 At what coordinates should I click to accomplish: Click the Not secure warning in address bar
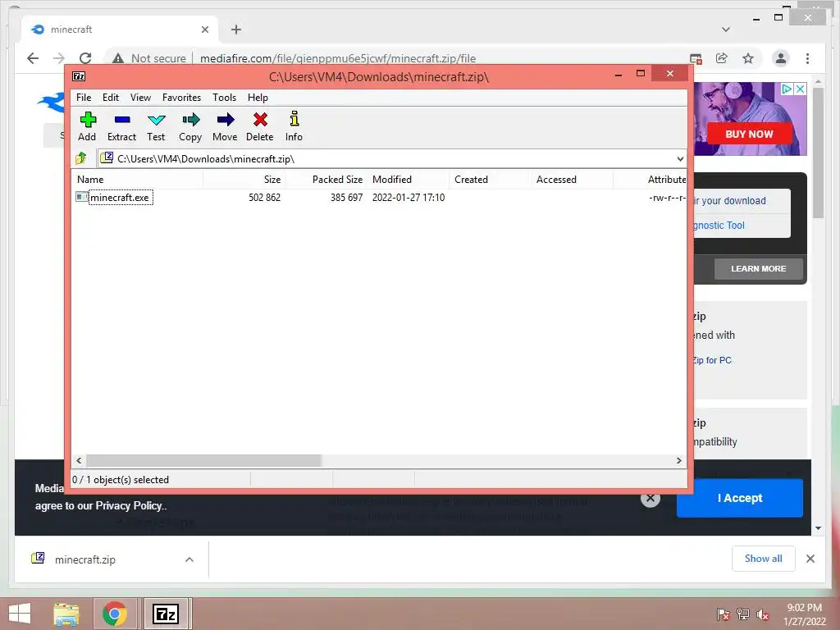tap(149, 58)
